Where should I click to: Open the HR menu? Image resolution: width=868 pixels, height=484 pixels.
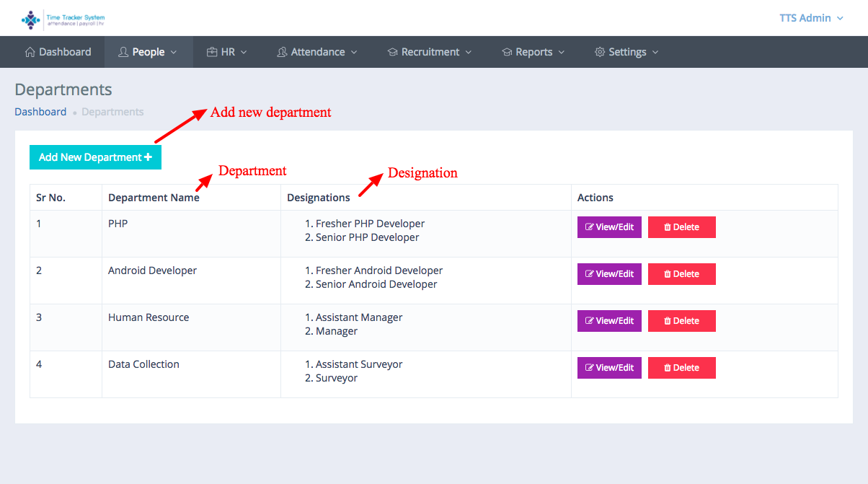(x=228, y=52)
